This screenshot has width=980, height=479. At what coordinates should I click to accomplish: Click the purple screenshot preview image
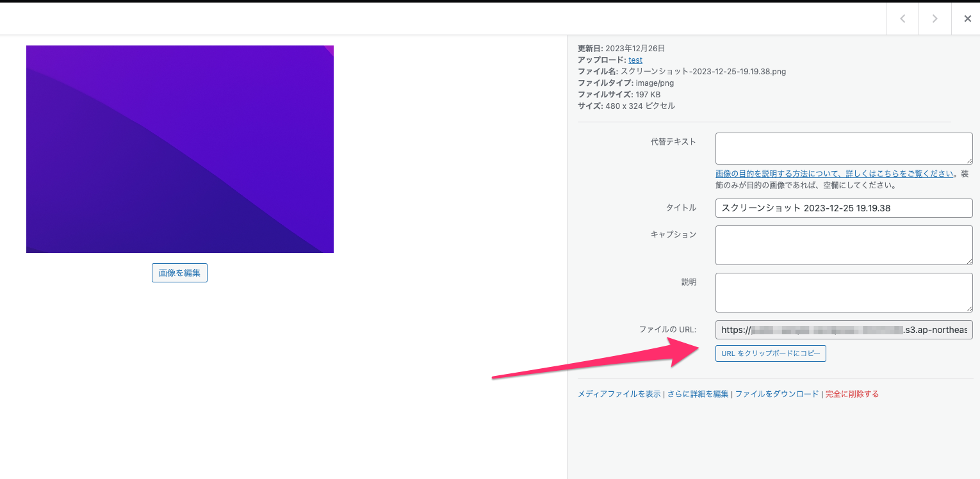point(179,149)
